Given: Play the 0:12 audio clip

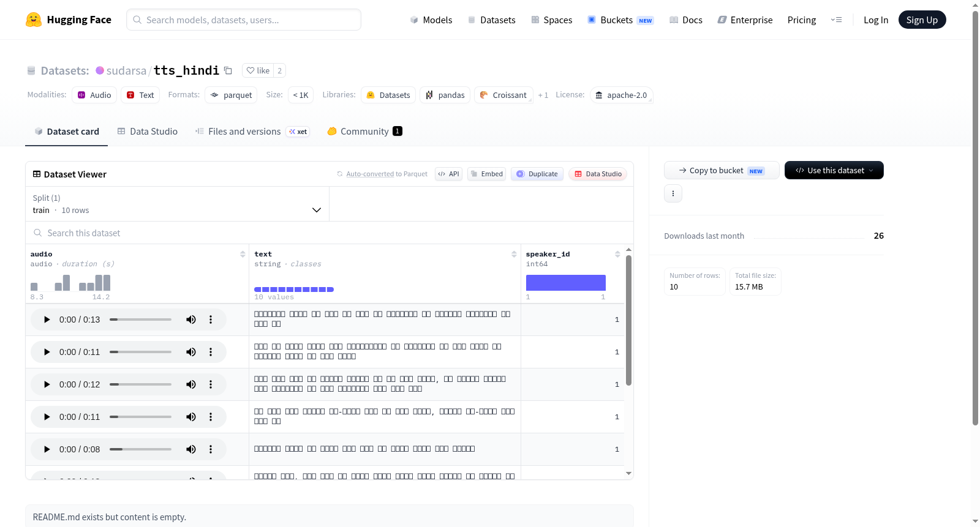Looking at the screenshot, I should click(47, 384).
